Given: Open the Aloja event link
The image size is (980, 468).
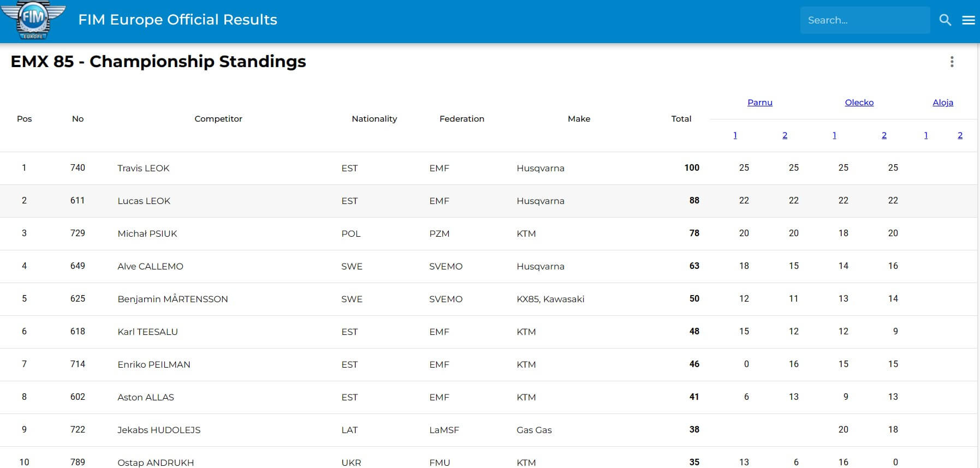Looking at the screenshot, I should pyautogui.click(x=943, y=103).
